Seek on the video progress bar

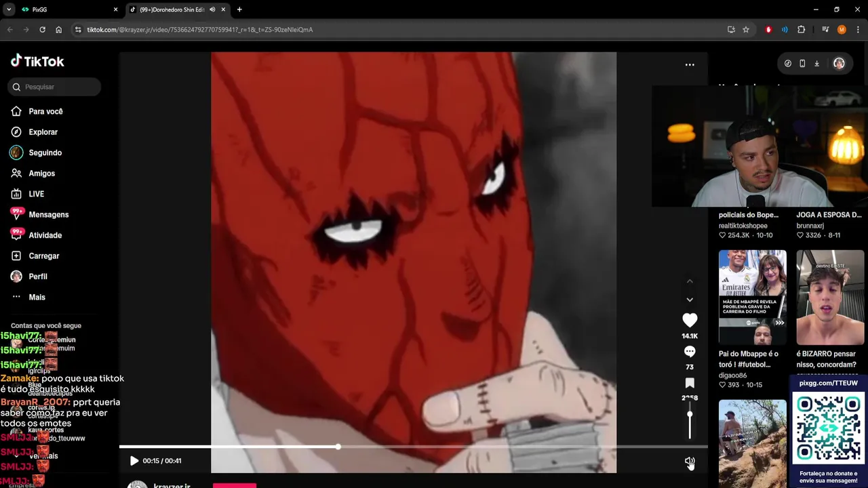(414, 447)
